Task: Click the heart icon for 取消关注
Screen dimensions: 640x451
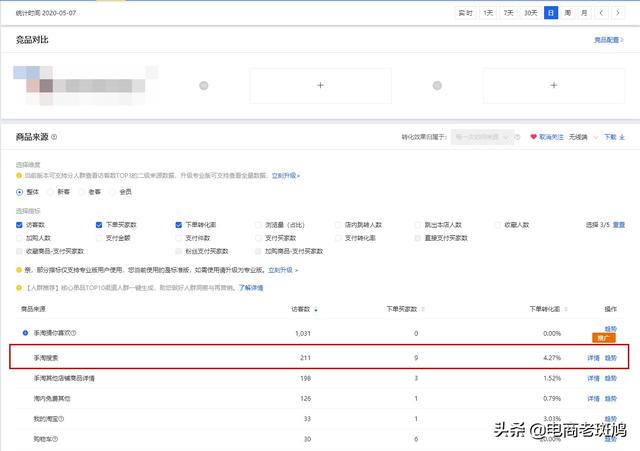Action: point(534,137)
